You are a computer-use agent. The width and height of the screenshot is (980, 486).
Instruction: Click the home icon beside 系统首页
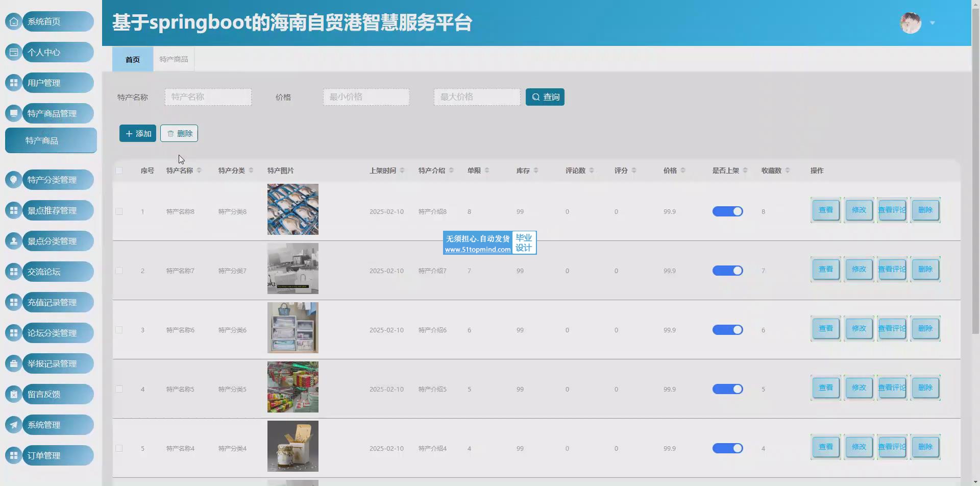(x=14, y=21)
